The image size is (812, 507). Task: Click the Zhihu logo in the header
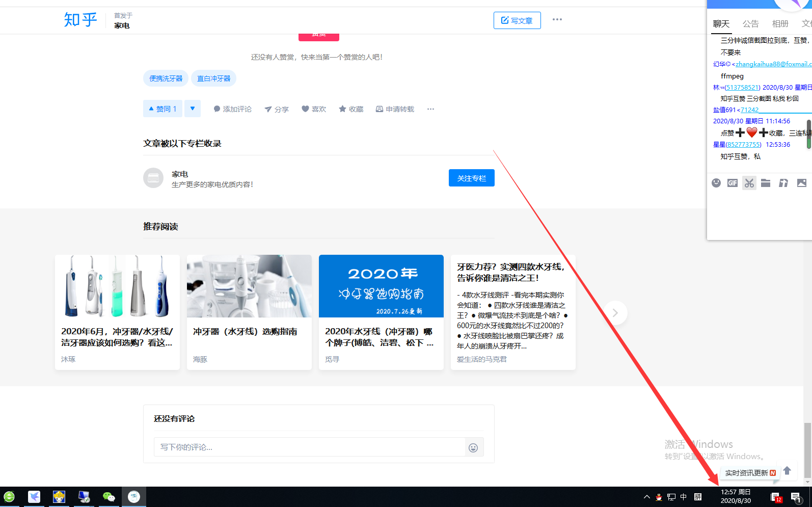click(80, 20)
